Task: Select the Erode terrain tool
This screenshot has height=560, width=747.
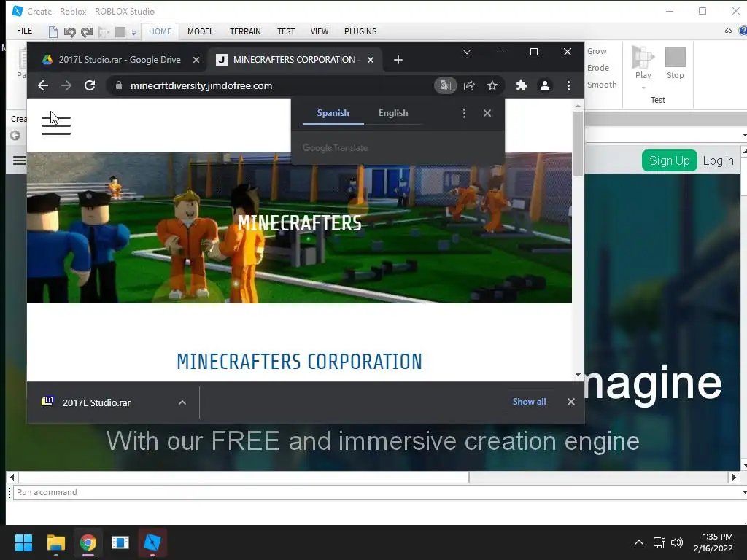Action: point(598,68)
